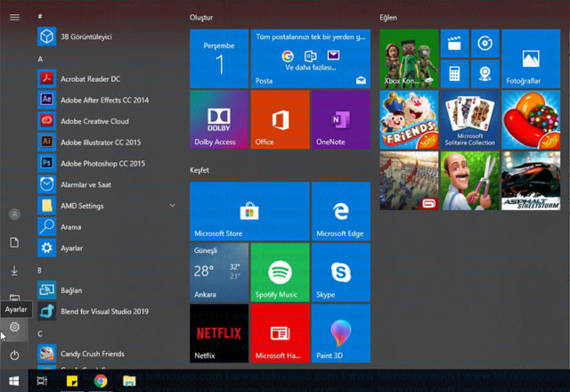Open the Gameloft battle game tile

tap(409, 181)
